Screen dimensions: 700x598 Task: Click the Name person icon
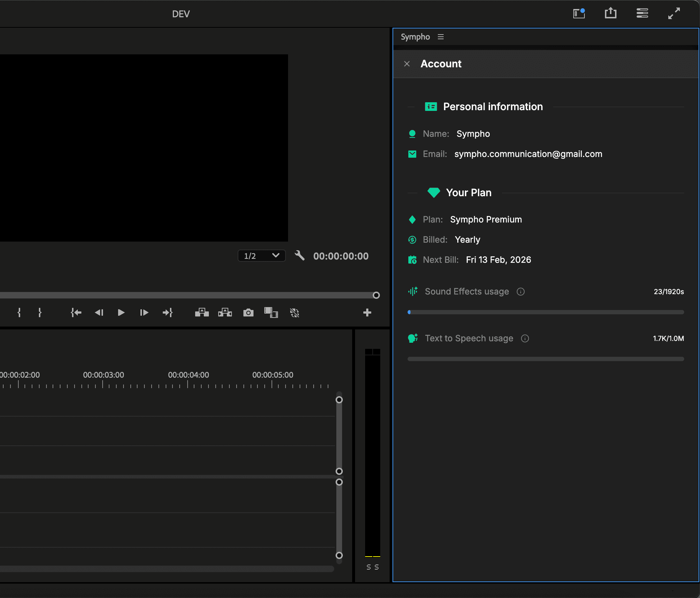pyautogui.click(x=412, y=134)
